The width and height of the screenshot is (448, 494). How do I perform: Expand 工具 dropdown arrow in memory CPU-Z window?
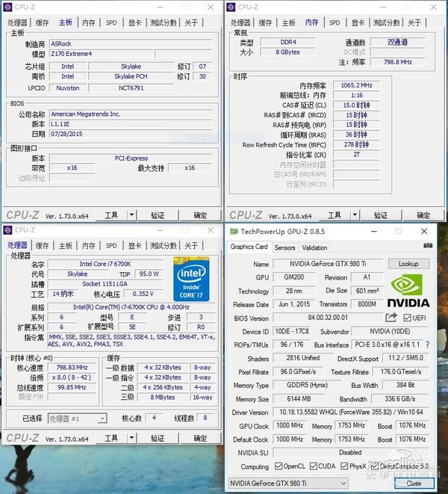coord(355,215)
